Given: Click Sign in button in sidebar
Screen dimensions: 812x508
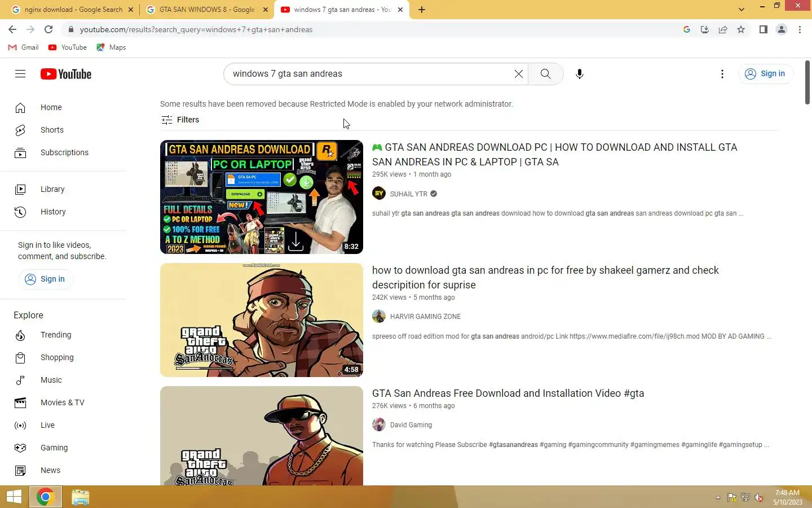Looking at the screenshot, I should (45, 279).
